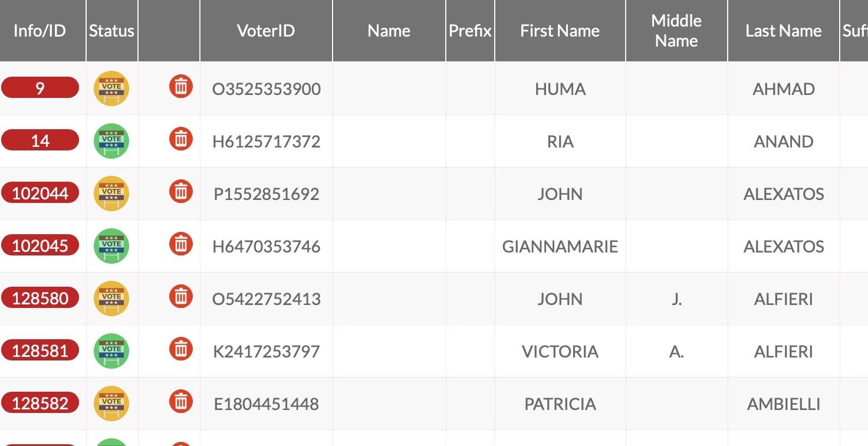Click yellow vote status icon for HUMA AHMAD
This screenshot has width=868, height=446.
pos(111,88)
